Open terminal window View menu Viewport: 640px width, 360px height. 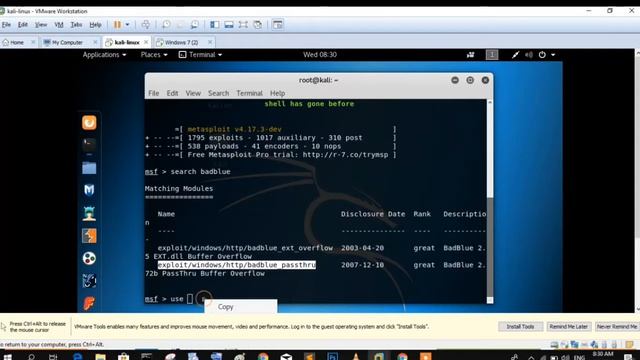pyautogui.click(x=193, y=93)
